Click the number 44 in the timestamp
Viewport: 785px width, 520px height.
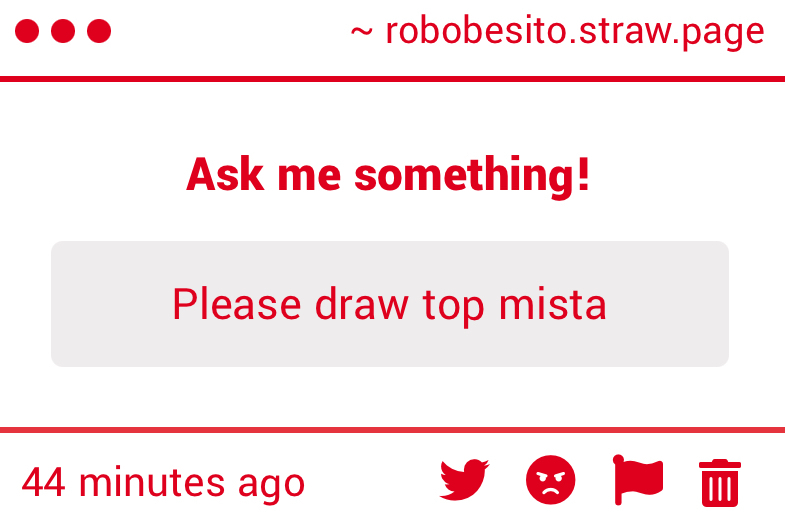(x=44, y=483)
